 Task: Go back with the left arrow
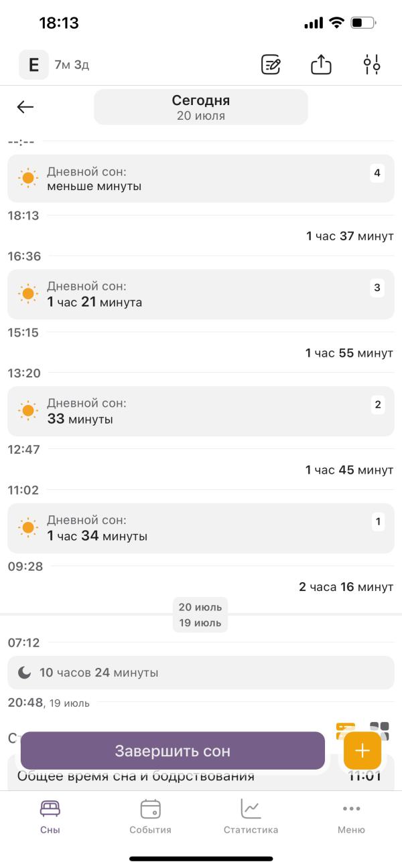coord(25,107)
